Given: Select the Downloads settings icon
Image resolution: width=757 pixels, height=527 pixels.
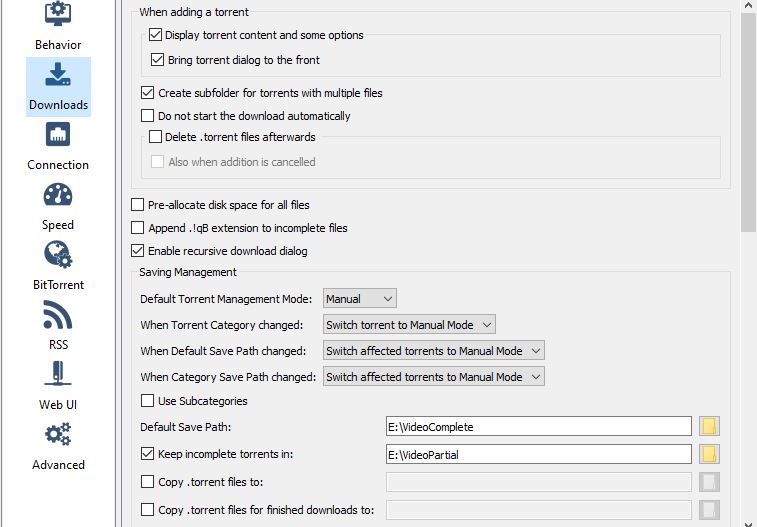Looking at the screenshot, I should point(58,75).
